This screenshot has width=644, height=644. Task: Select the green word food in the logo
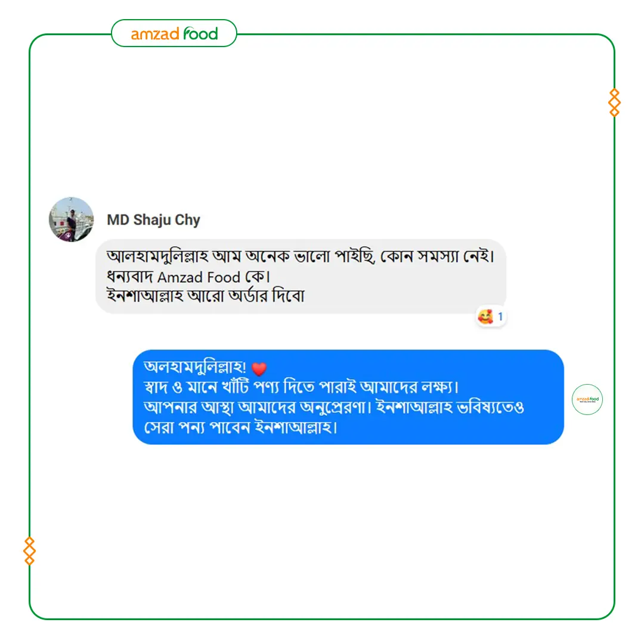[200, 33]
